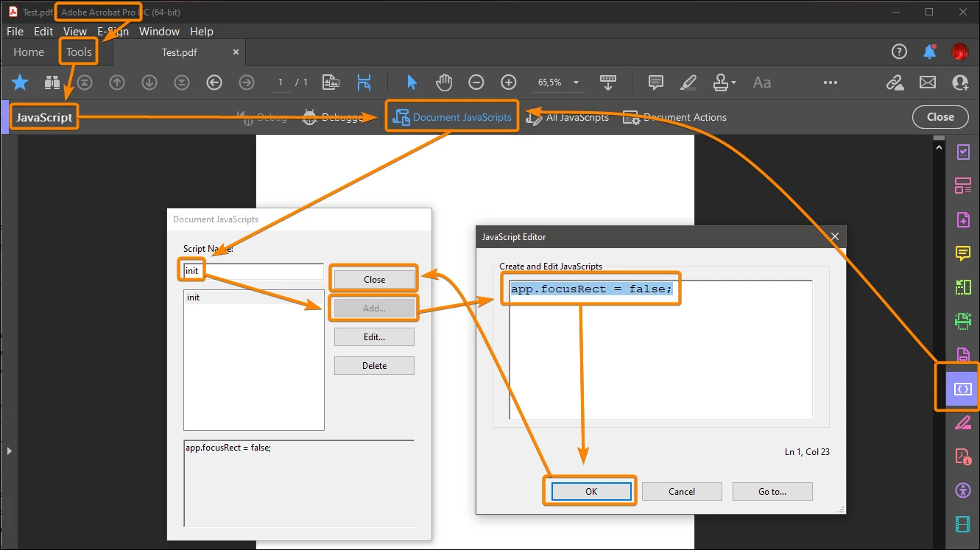Image resolution: width=980 pixels, height=550 pixels.
Task: Choose the selection arrow tool
Action: pyautogui.click(x=412, y=82)
